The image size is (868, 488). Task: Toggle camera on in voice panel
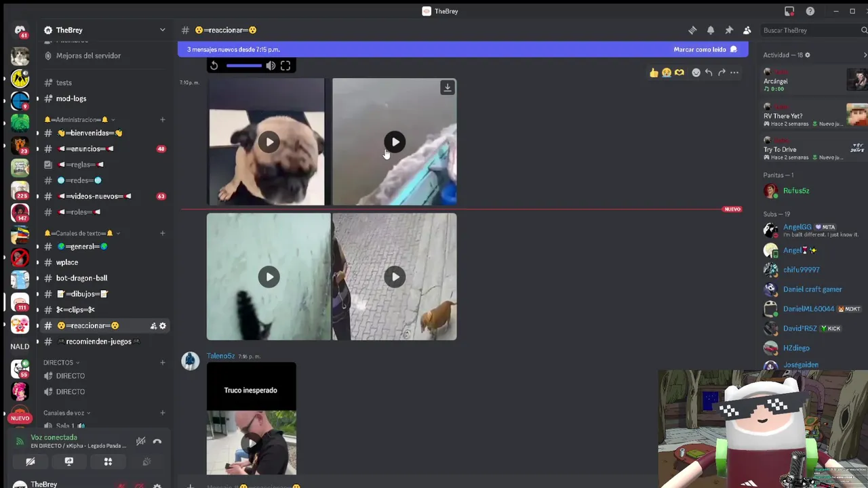coord(31,462)
